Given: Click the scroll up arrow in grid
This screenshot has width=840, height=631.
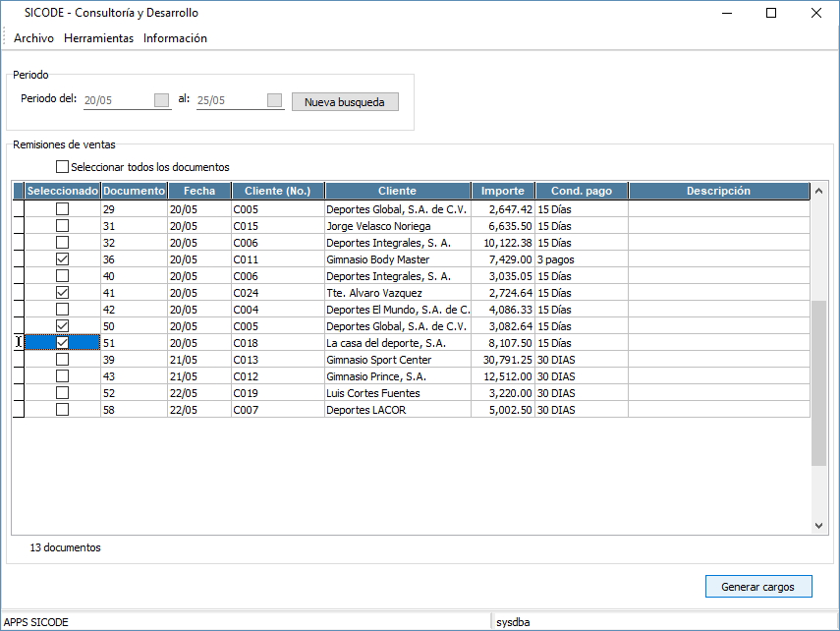Looking at the screenshot, I should click(x=819, y=191).
